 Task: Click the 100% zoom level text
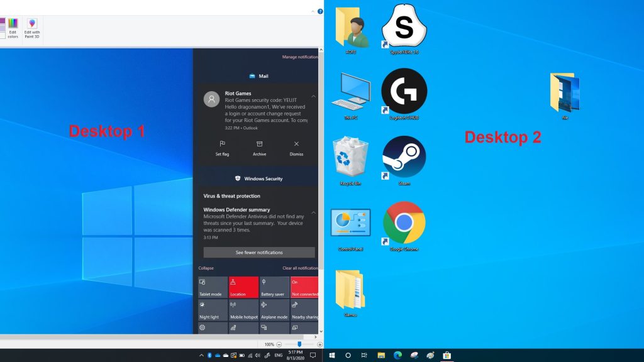coord(269,345)
